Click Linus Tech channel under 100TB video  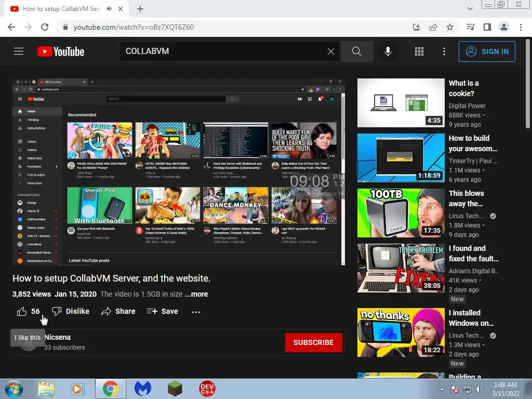[x=466, y=216]
